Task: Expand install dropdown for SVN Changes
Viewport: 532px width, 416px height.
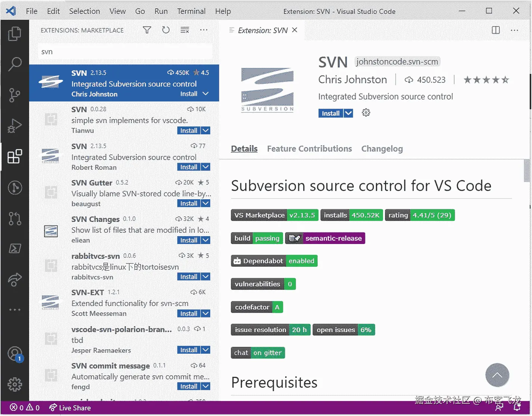Action: click(x=205, y=240)
